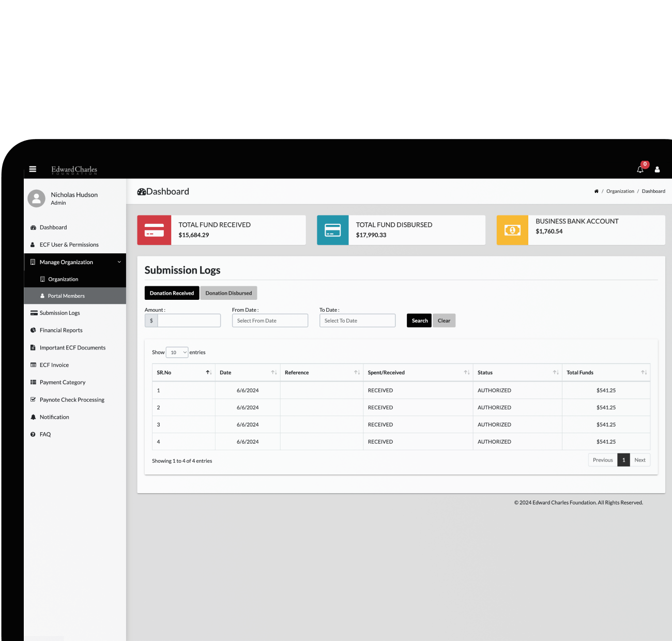Click the red Total Fund Received card icon
The image size is (672, 641).
click(x=154, y=230)
